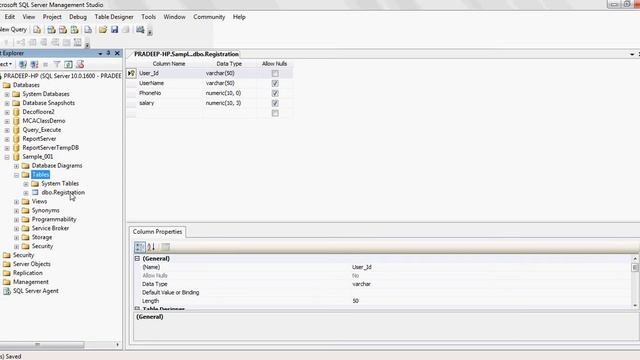This screenshot has height=360, width=640.
Task: Open the Window menu
Action: pyautogui.click(x=174, y=17)
